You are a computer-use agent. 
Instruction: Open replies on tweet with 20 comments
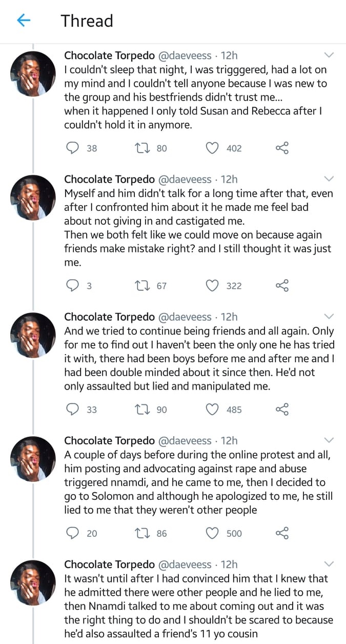click(73, 534)
